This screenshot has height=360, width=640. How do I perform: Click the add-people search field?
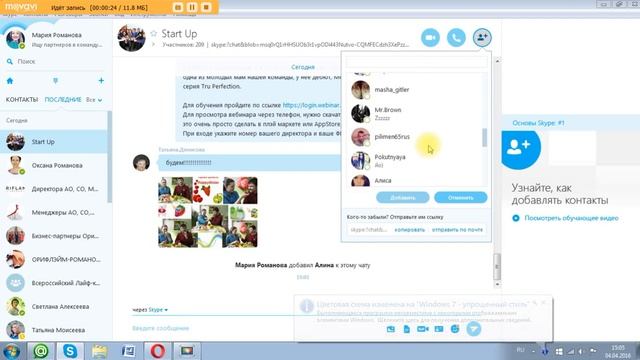(416, 62)
